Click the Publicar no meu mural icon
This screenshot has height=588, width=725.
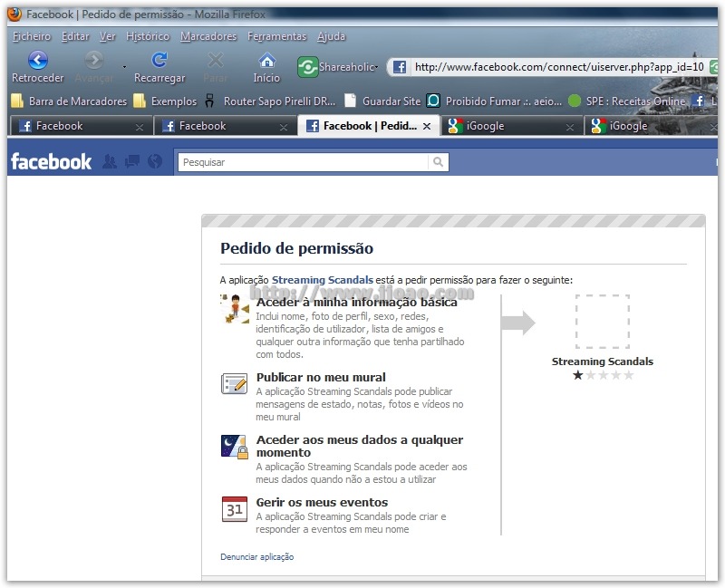click(x=235, y=383)
